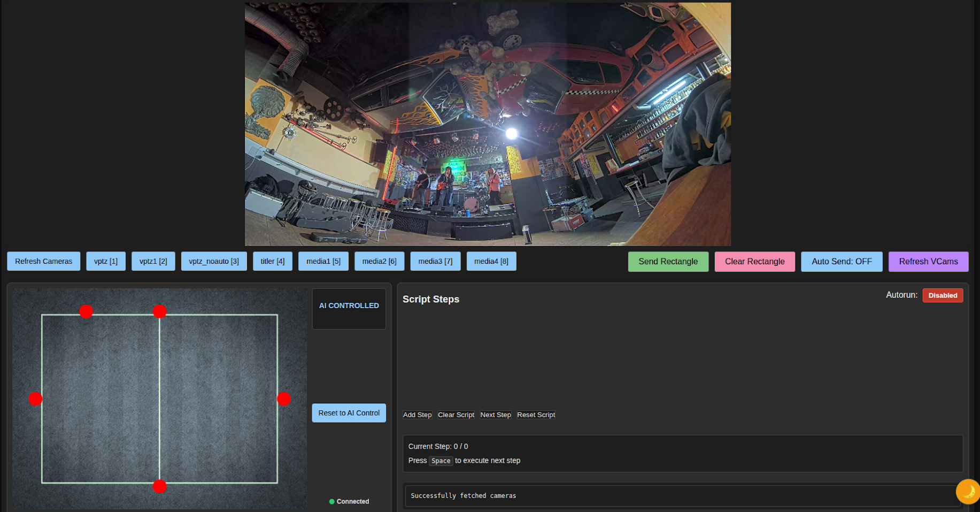Click the Next Step button
This screenshot has width=980, height=512.
pos(495,415)
